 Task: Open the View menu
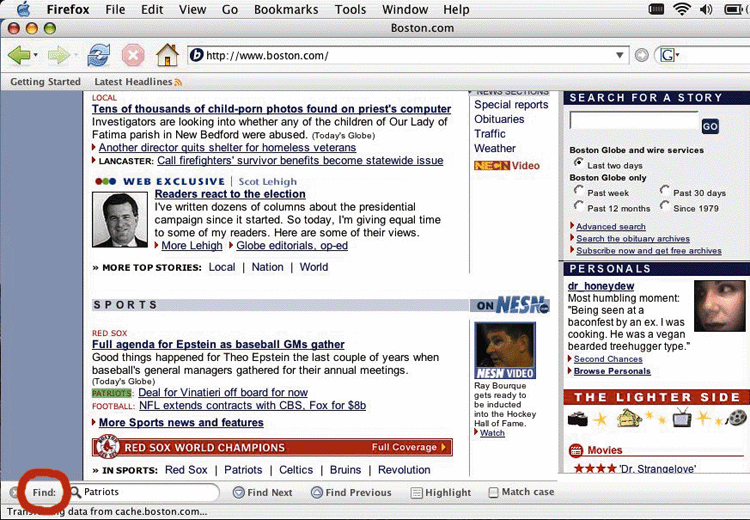(x=192, y=9)
